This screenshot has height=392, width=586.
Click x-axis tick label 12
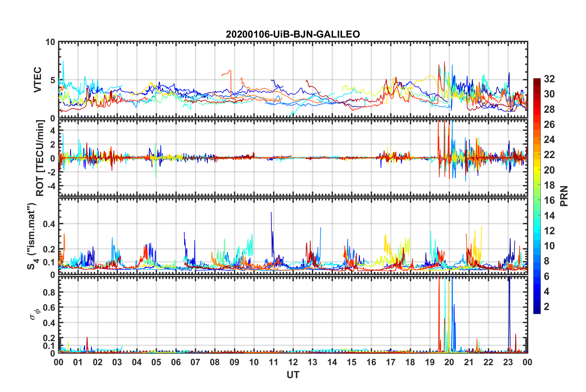click(293, 362)
